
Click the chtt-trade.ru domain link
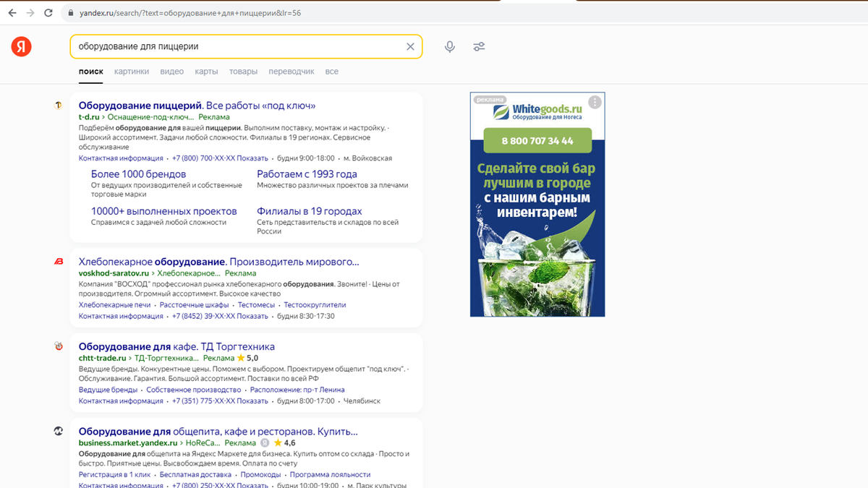tap(102, 358)
